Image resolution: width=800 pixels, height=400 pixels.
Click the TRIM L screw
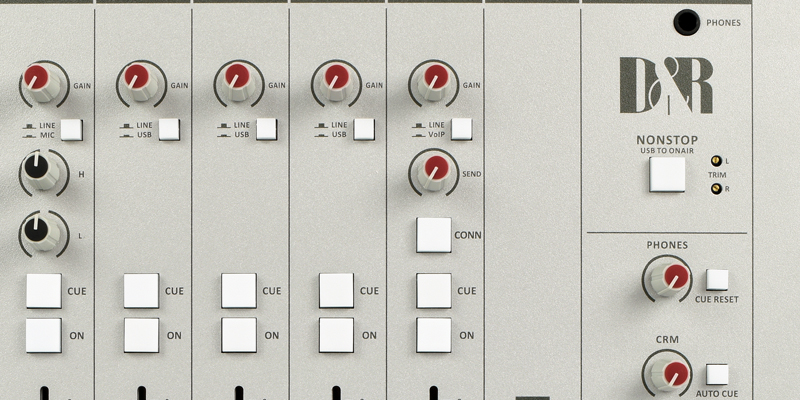click(716, 161)
